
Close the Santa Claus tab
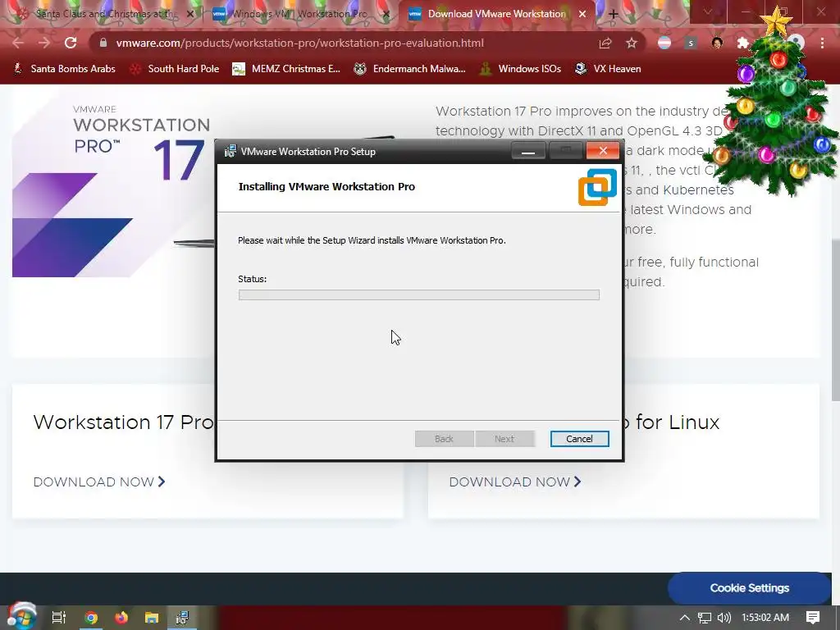click(x=190, y=14)
